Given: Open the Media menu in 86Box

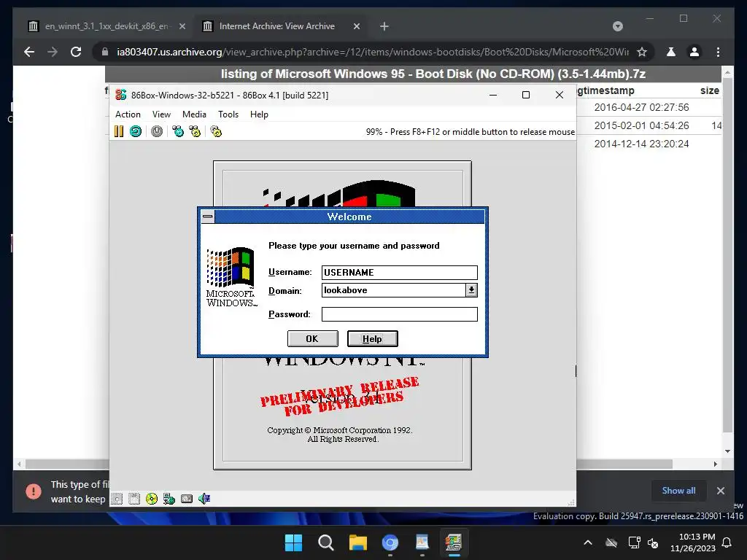Looking at the screenshot, I should coord(194,114).
